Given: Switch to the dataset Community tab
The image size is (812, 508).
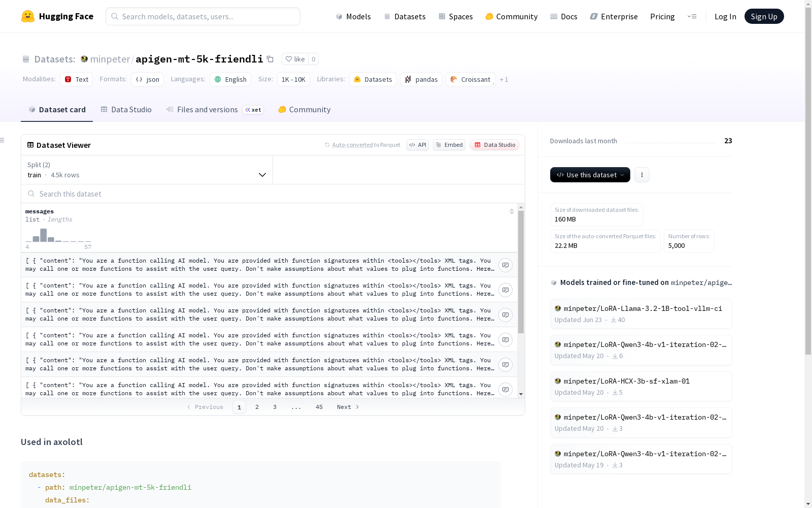Looking at the screenshot, I should (304, 110).
